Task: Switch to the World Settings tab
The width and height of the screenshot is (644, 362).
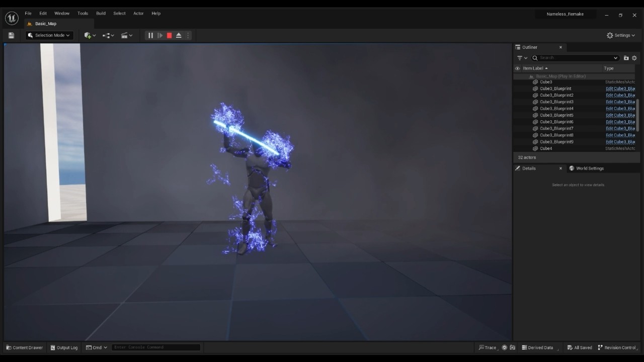Action: [x=586, y=168]
